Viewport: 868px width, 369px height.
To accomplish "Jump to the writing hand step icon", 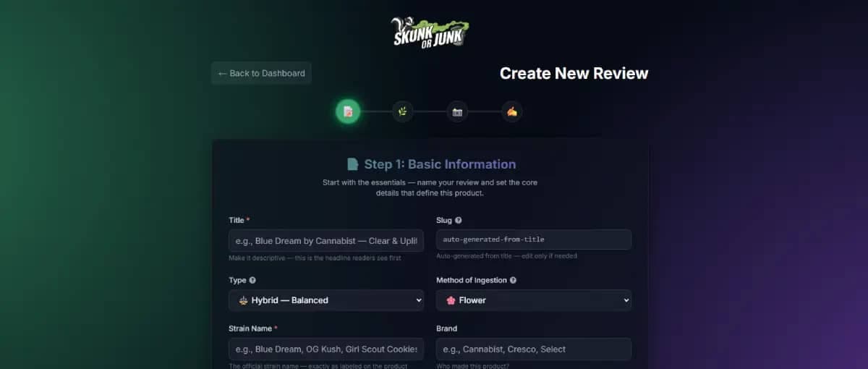I will 512,111.
